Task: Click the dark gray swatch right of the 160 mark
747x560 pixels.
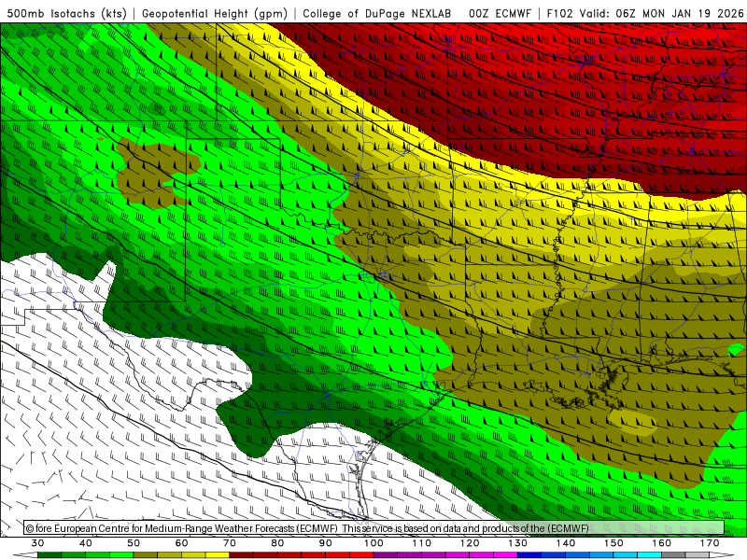Action: coord(673,555)
